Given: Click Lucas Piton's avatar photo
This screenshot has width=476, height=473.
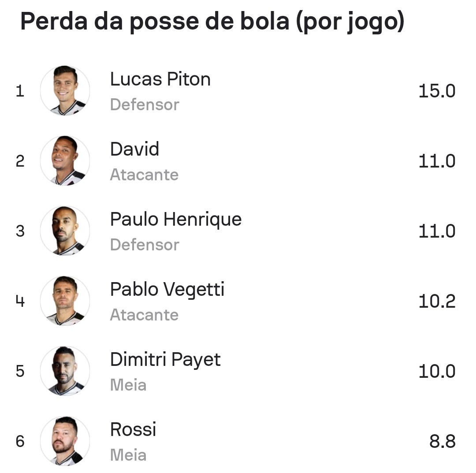Looking at the screenshot, I should [65, 91].
